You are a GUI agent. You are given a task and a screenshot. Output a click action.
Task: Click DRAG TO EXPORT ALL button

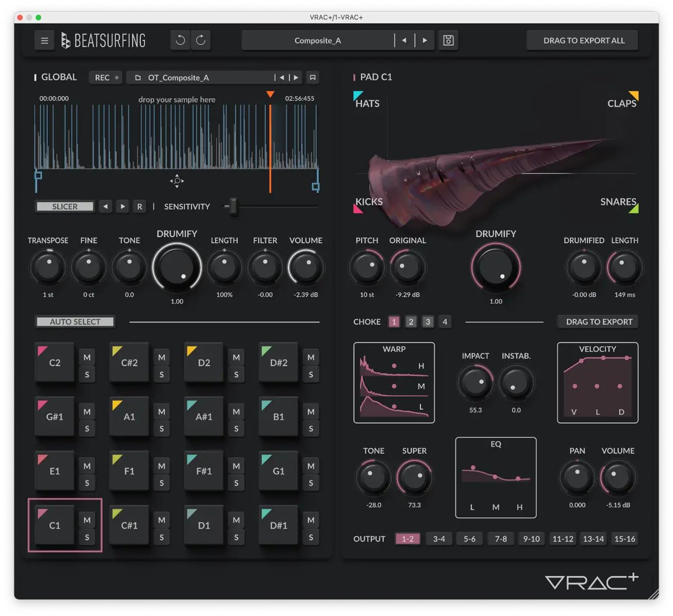(x=583, y=40)
